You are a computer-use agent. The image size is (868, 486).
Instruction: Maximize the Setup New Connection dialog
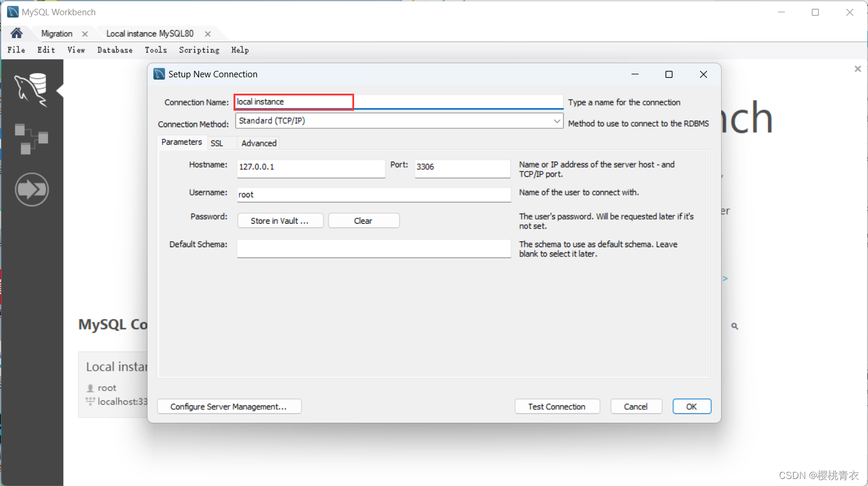669,74
